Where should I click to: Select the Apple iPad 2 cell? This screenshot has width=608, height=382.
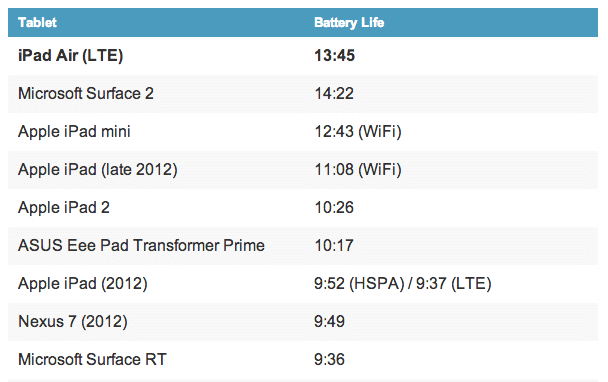click(64, 207)
